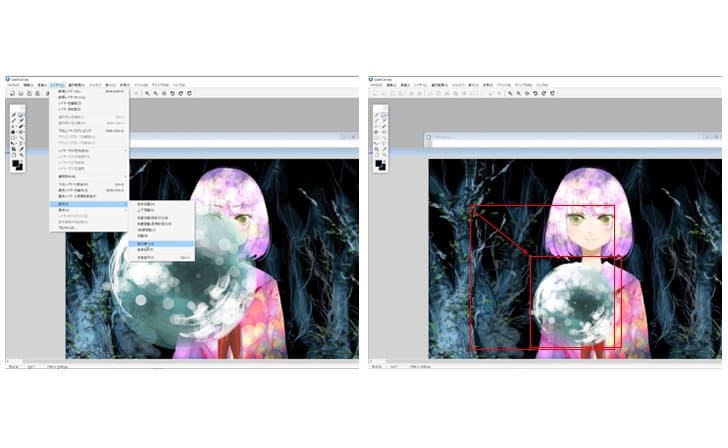
Task: Rotate canvas clockwise in left window toolbar
Action: 181,93
